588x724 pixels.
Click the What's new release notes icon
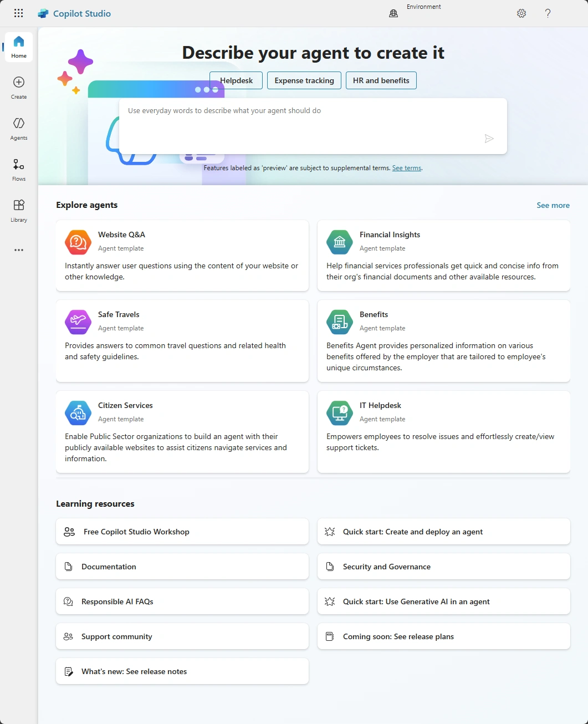point(68,671)
